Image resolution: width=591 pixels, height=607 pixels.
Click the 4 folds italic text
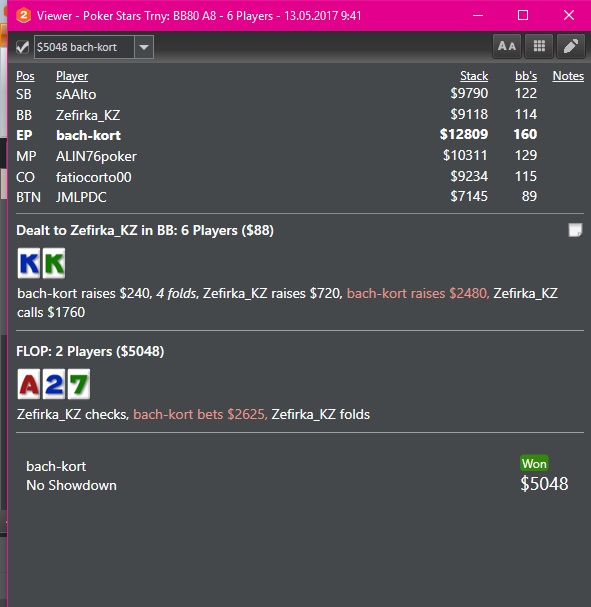[177, 293]
